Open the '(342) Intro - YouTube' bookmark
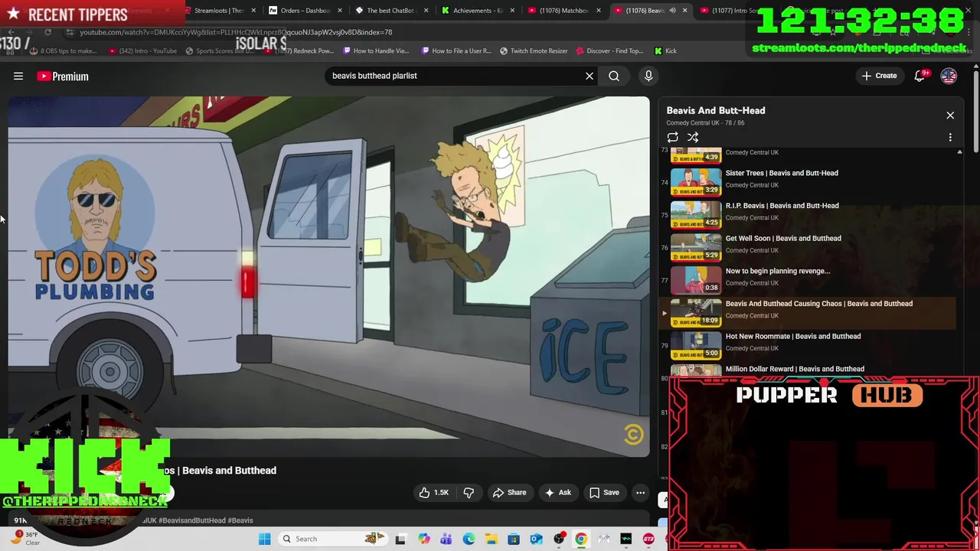Viewport: 980px width, 551px height. pyautogui.click(x=142, y=51)
